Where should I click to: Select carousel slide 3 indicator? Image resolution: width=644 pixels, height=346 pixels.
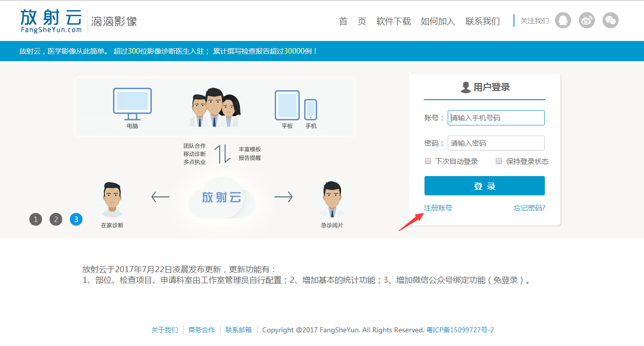click(x=76, y=219)
